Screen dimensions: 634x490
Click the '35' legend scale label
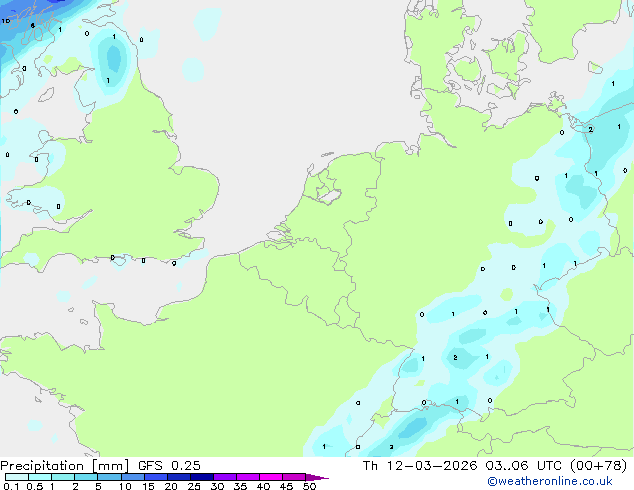point(240,486)
